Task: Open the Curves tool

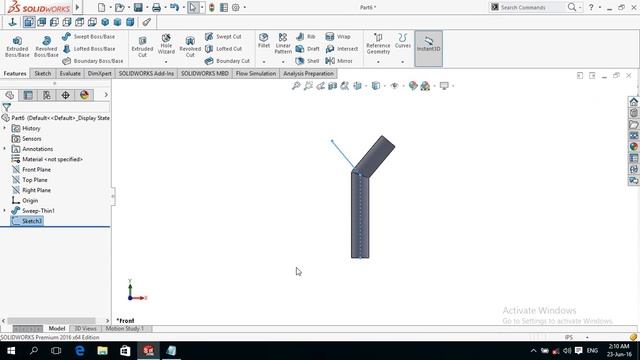Action: [402, 41]
